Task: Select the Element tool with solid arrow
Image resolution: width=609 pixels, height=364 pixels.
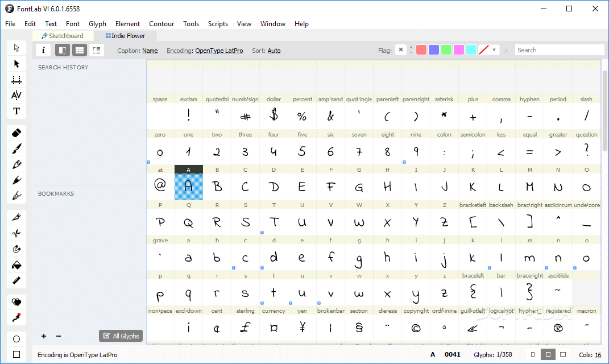Action: coord(16,64)
